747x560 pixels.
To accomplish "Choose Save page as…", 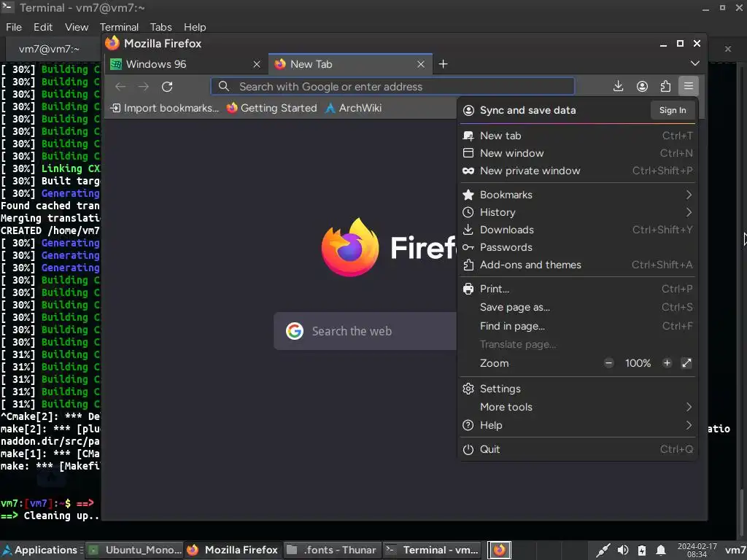I will 578,308.
